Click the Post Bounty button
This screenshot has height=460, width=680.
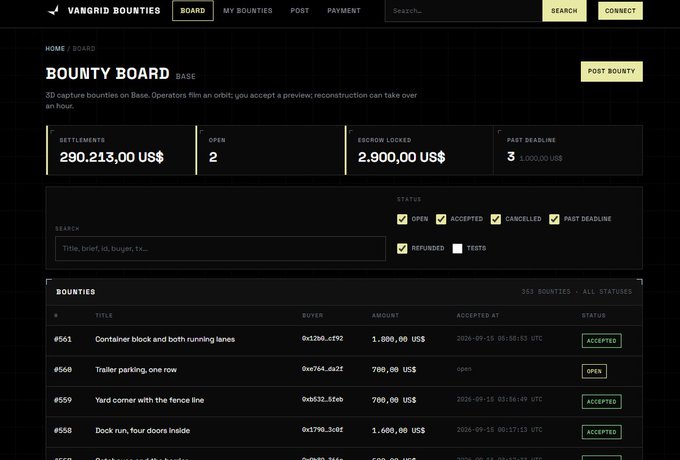pyautogui.click(x=611, y=71)
